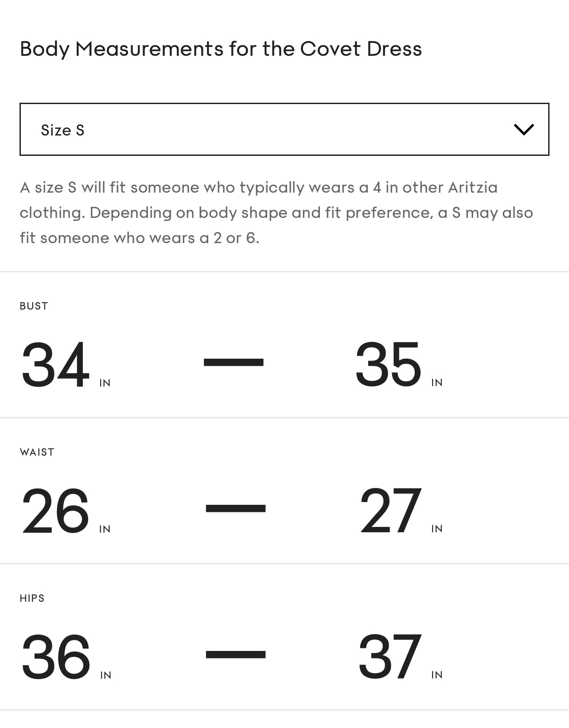Click the dash between bust values
The height and width of the screenshot is (728, 569).
pos(234,362)
